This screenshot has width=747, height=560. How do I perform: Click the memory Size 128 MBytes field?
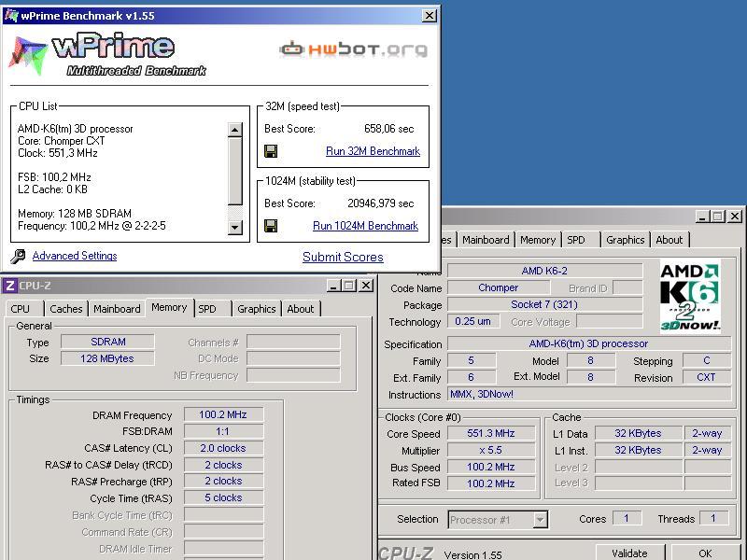(x=107, y=358)
